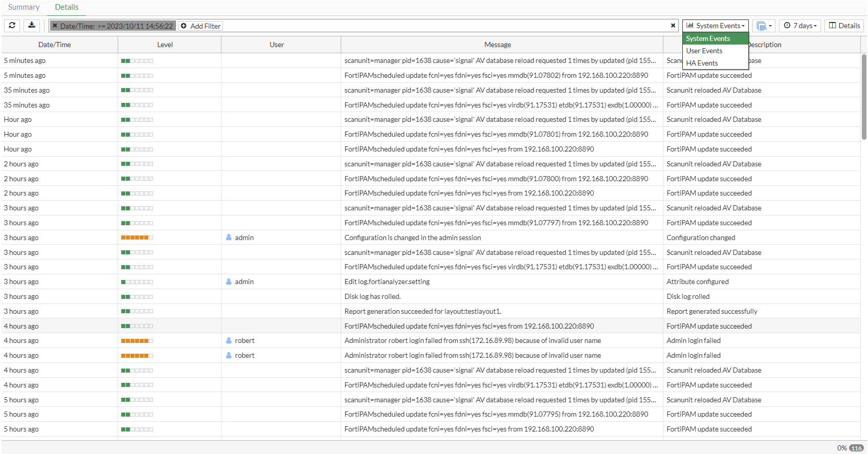Click level indicator in Report generated successfully row
The width and height of the screenshot is (868, 454).
pyautogui.click(x=137, y=311)
